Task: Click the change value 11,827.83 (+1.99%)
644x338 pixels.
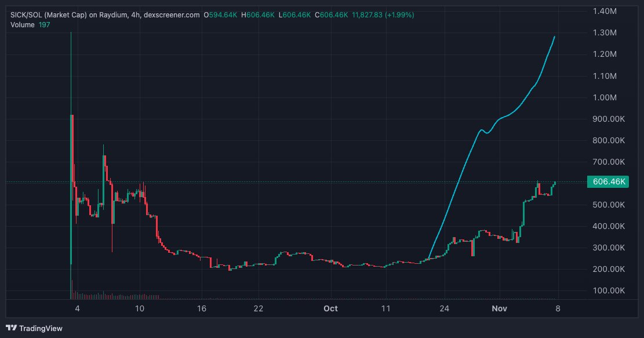Action: coord(383,15)
